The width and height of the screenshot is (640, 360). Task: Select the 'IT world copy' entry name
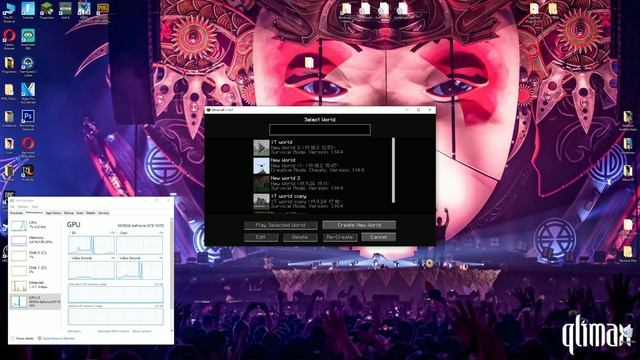point(289,196)
